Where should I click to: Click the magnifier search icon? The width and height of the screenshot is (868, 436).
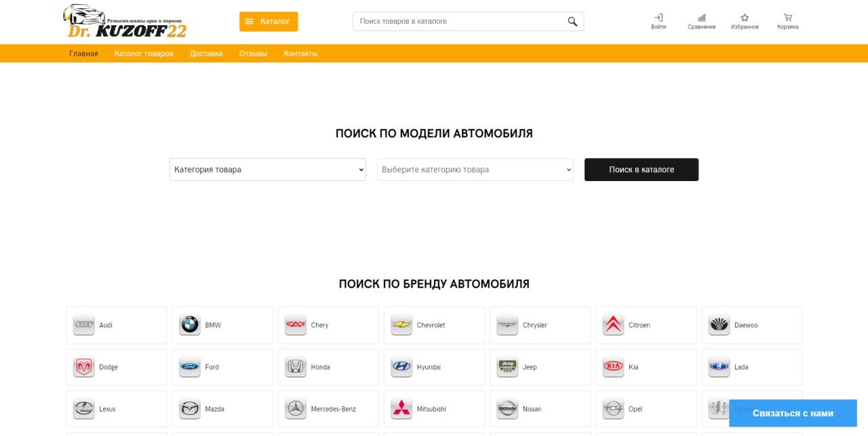572,22
